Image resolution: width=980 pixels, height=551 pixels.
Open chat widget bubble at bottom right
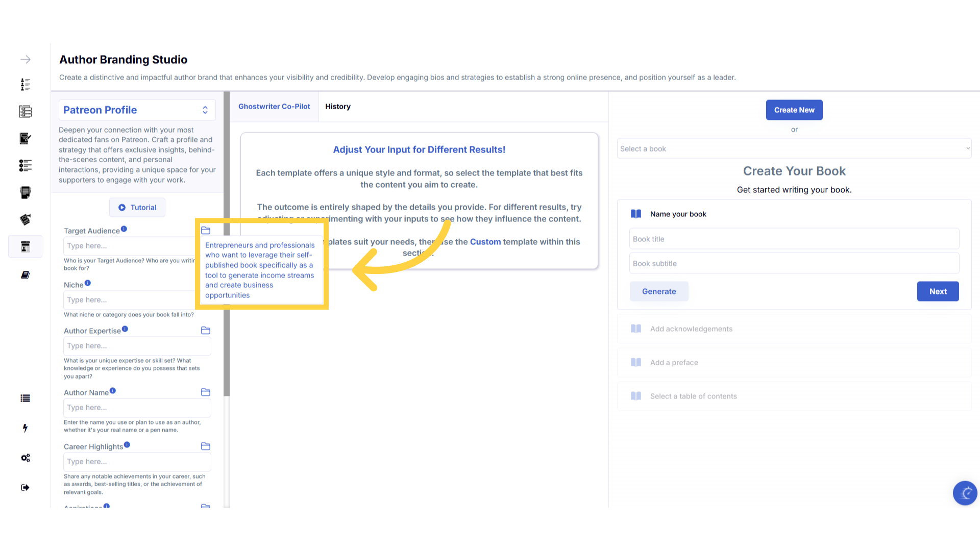point(965,493)
